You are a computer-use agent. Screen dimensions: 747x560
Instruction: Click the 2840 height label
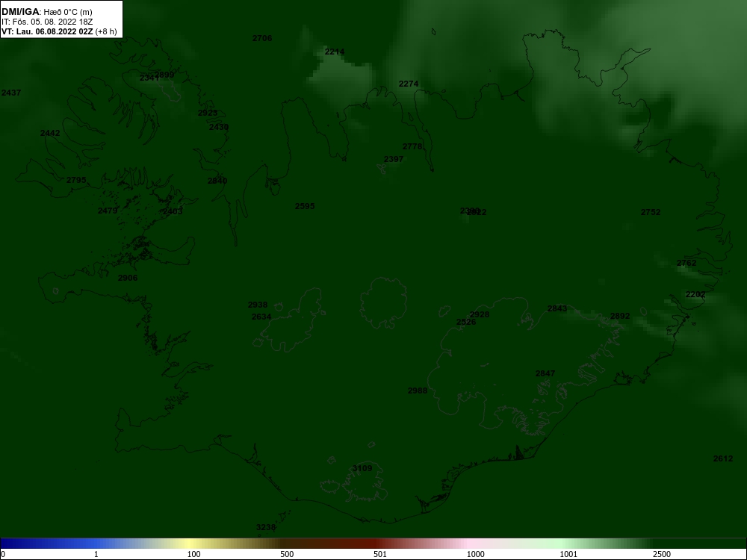click(217, 181)
